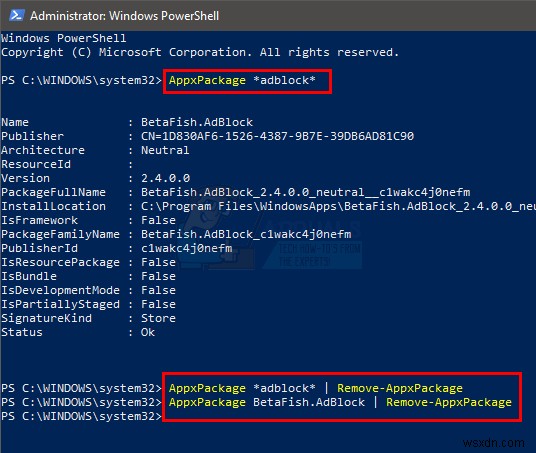
Task: Click the 'ResourceId' property label
Action: tap(36, 164)
